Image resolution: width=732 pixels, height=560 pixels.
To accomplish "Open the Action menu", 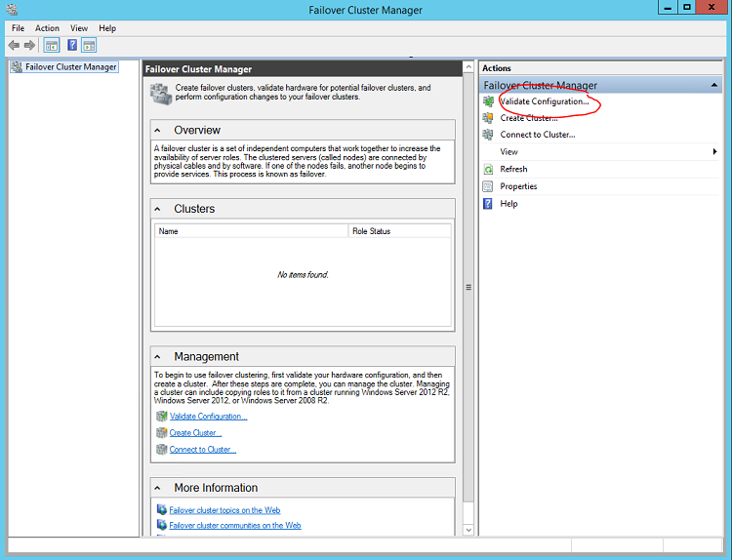I will [x=47, y=28].
